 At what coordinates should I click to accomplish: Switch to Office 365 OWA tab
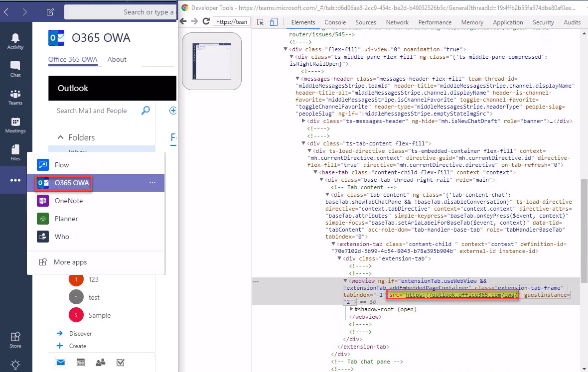73,59
